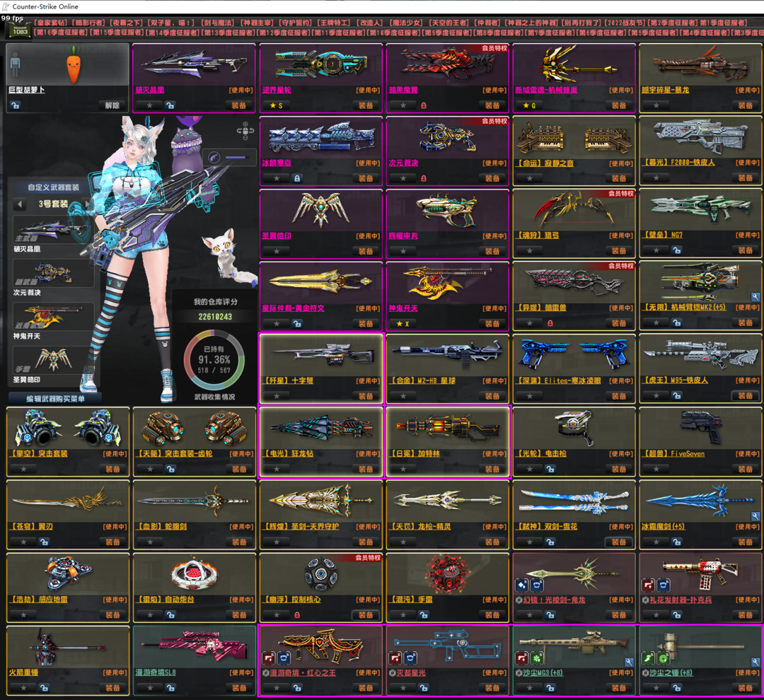Open 编辑武器购买菜单
The height and width of the screenshot is (700, 764).
(55, 399)
